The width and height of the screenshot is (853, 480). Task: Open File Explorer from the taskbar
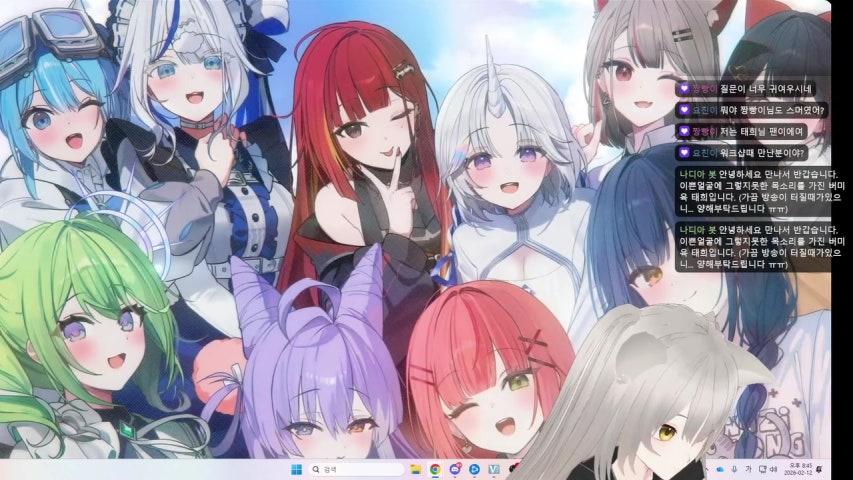click(x=415, y=468)
